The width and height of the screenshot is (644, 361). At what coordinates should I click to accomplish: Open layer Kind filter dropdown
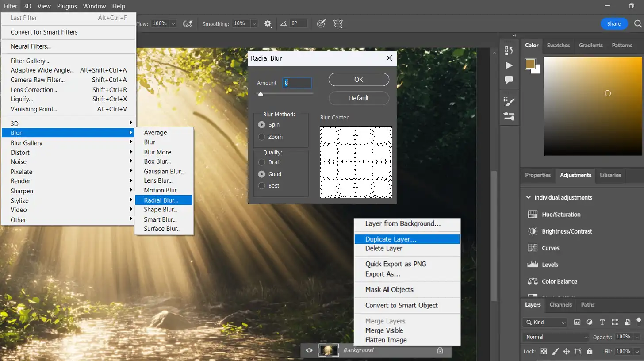point(544,323)
